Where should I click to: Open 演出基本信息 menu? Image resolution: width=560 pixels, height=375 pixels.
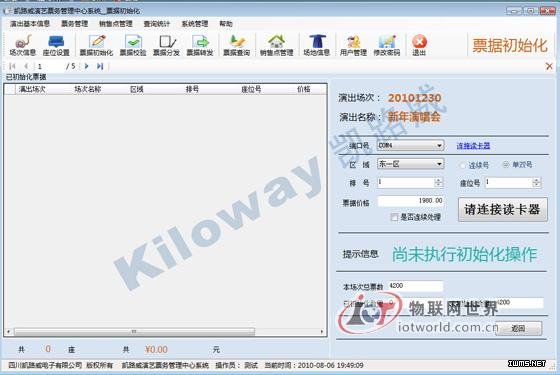point(30,24)
